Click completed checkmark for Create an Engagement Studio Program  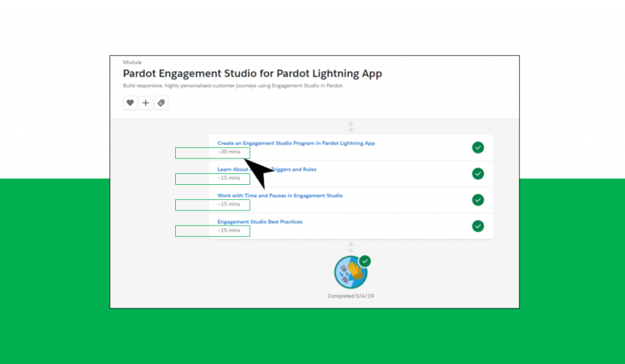pos(478,148)
